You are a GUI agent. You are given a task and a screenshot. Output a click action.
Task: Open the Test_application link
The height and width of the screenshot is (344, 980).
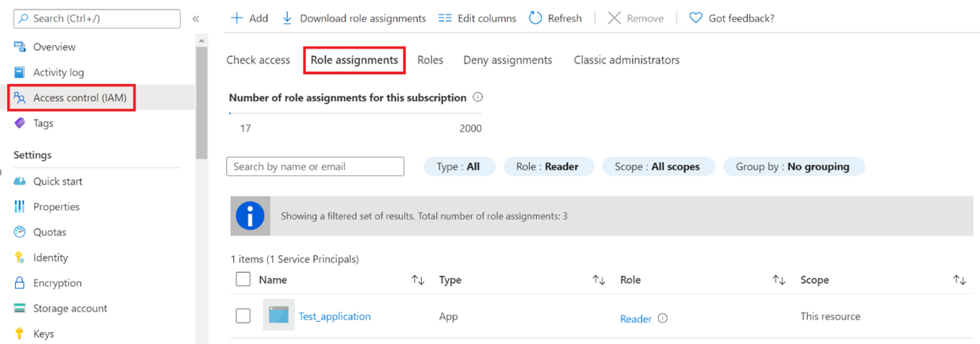(335, 316)
